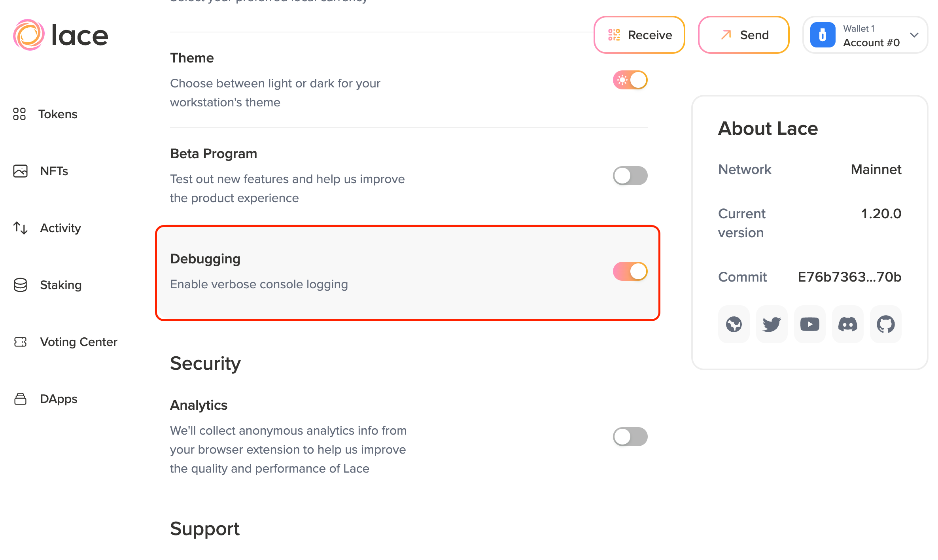
Task: Open Lace's Twitter page icon
Action: [x=772, y=324]
